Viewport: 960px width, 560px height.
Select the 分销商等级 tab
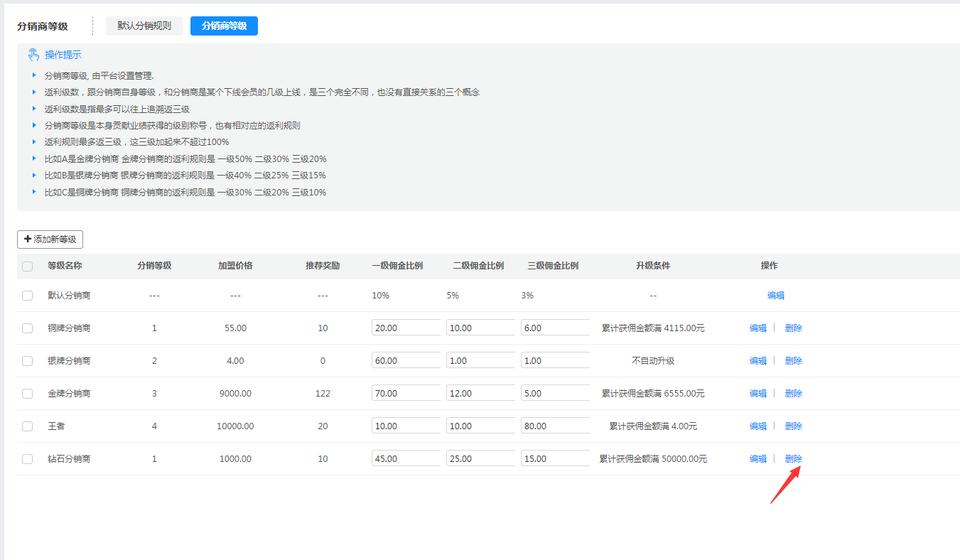pos(224,26)
